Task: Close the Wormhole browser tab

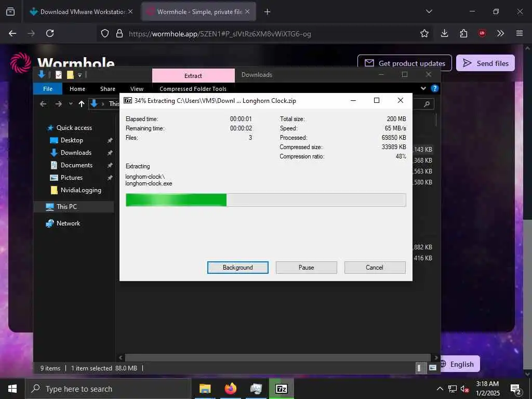Action: pos(247,11)
